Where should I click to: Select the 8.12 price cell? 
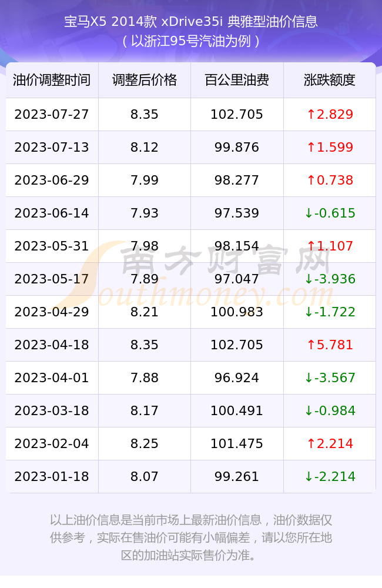(x=145, y=148)
